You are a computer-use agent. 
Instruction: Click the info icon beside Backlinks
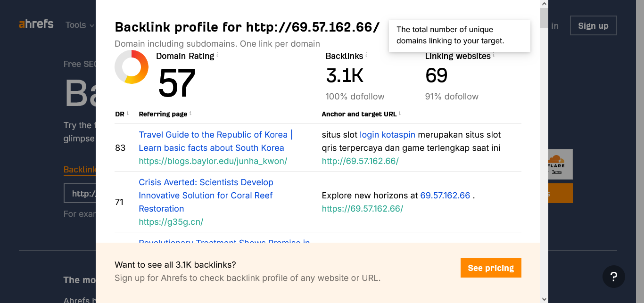[366, 55]
